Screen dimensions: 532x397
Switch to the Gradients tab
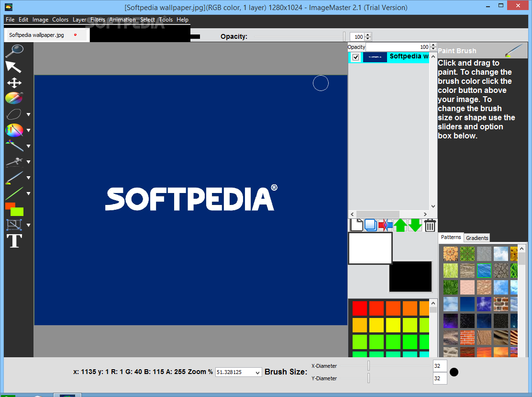(x=477, y=238)
